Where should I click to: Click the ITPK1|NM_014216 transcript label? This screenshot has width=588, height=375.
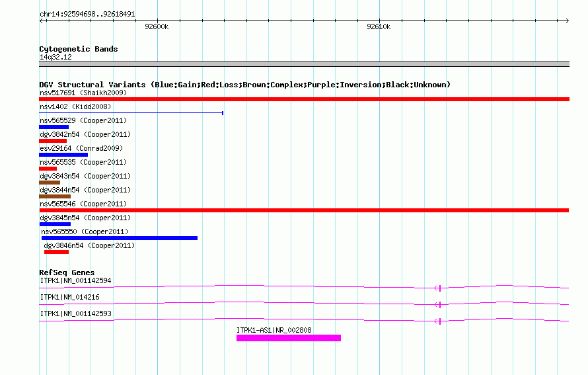(x=70, y=298)
